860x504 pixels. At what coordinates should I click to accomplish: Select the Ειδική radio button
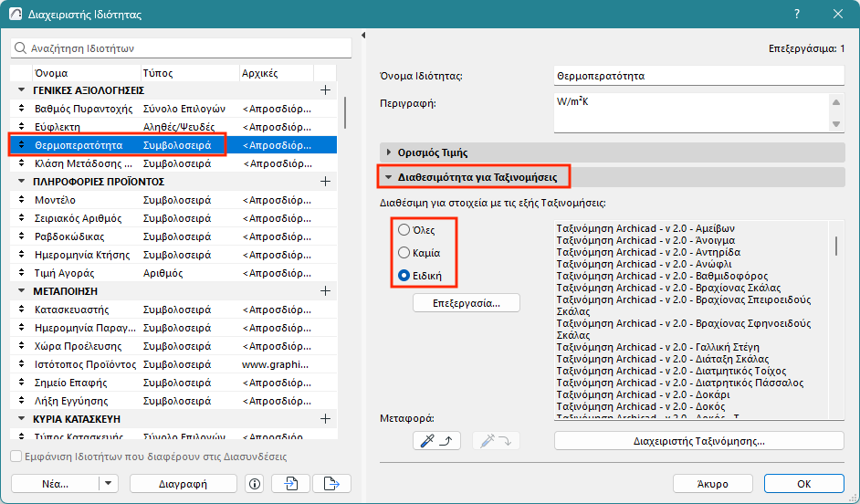[x=404, y=276]
